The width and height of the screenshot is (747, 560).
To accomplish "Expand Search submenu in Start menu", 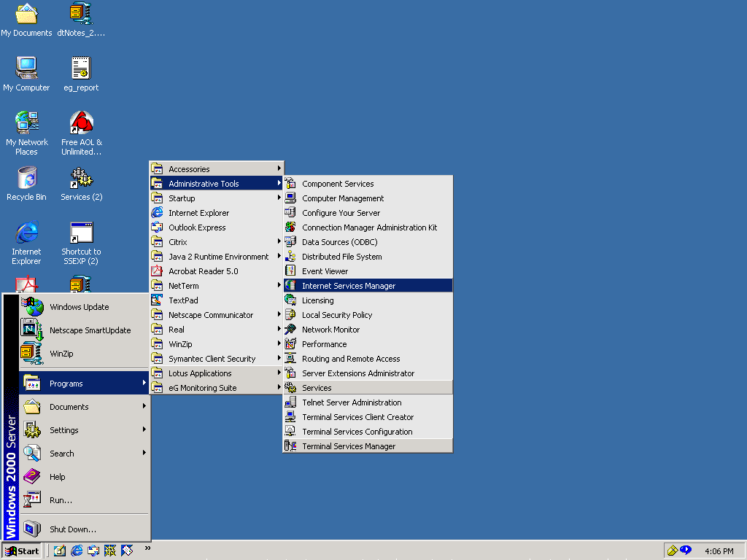I will pos(85,454).
